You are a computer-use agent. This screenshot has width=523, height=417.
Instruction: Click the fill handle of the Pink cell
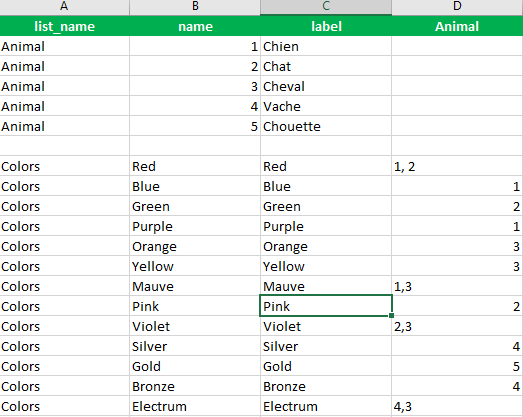coord(392,315)
